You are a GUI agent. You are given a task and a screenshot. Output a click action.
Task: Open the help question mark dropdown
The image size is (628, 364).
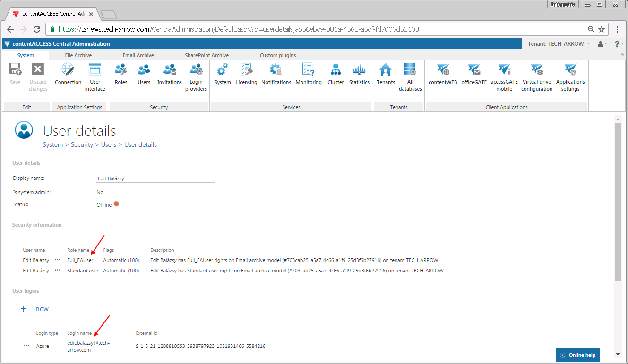coord(618,44)
